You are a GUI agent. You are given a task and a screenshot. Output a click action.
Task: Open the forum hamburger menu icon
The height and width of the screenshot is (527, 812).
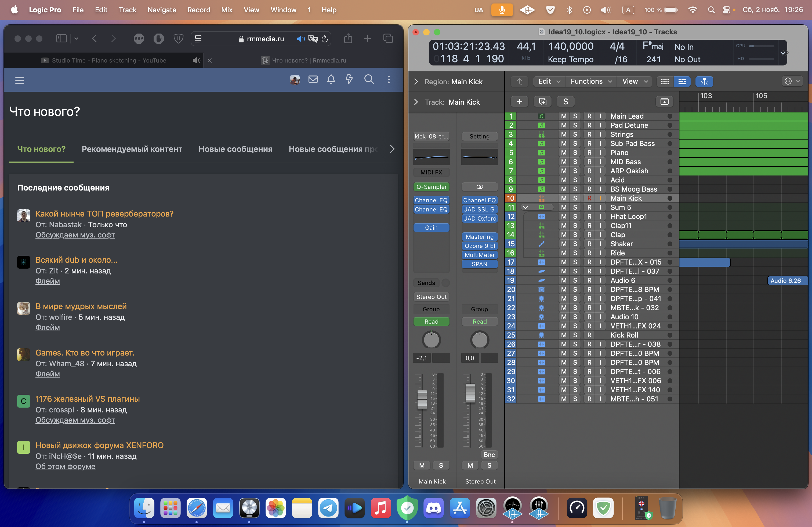tap(19, 80)
